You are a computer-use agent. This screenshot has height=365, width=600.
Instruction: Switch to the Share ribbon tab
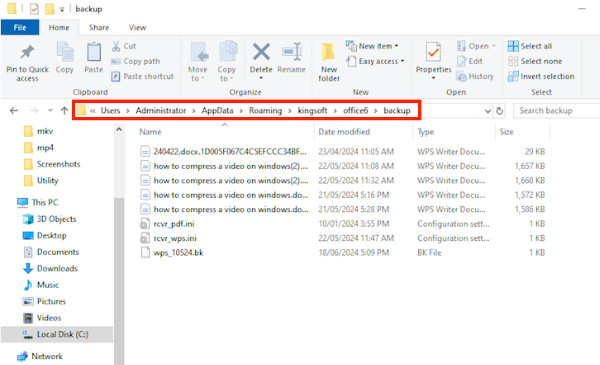[x=99, y=28]
